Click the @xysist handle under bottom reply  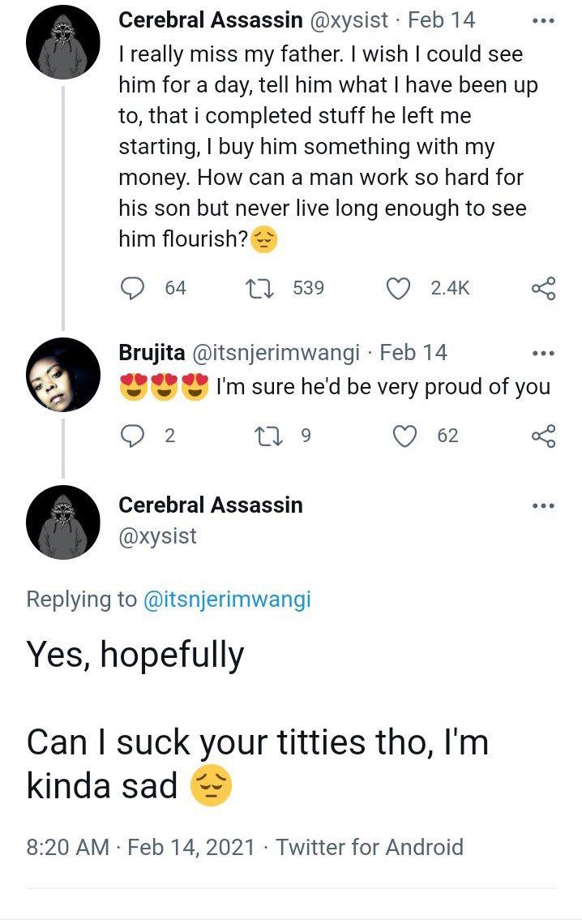[x=157, y=536]
